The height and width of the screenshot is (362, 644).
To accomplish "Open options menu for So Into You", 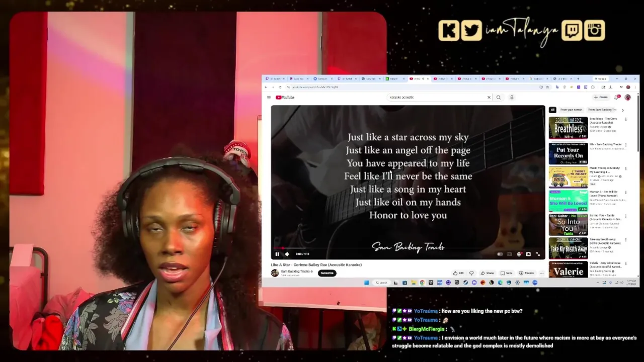I will point(626,216).
